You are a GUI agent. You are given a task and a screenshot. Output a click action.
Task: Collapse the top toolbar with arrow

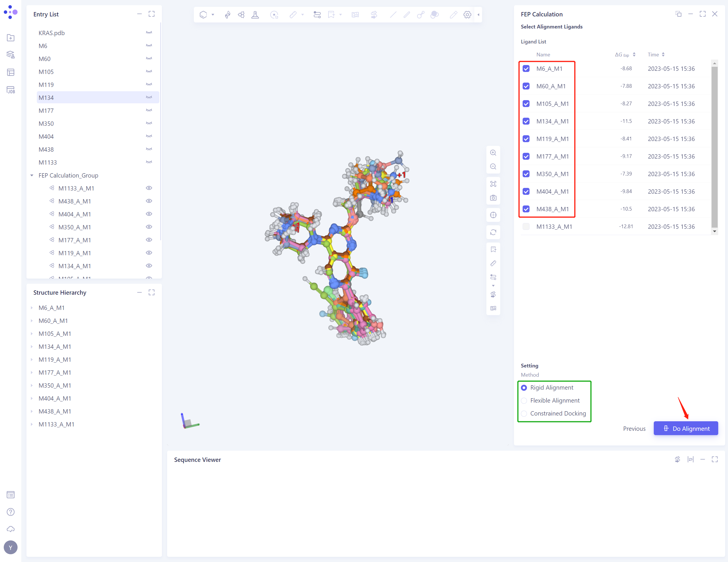pyautogui.click(x=478, y=15)
